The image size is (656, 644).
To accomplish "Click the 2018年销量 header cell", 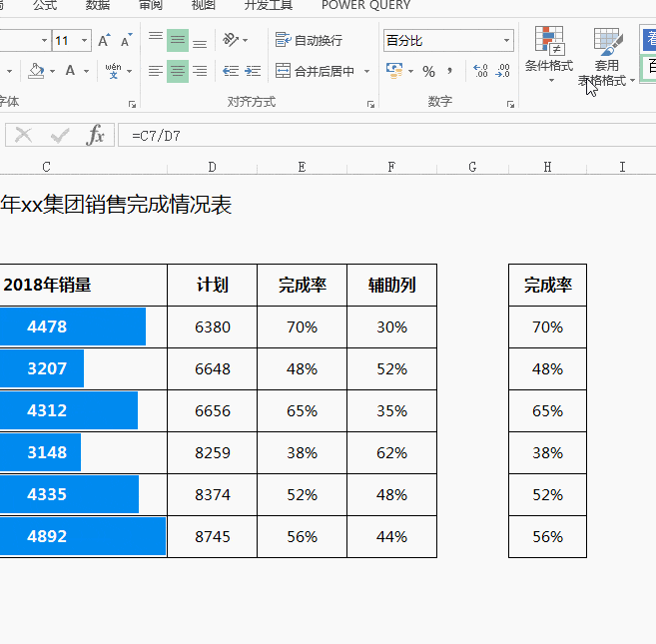I will pyautogui.click(x=83, y=285).
